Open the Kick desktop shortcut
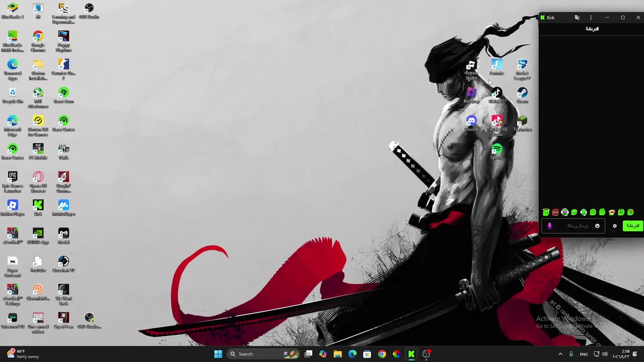Viewport: 644px width, 362px height. coord(38,208)
